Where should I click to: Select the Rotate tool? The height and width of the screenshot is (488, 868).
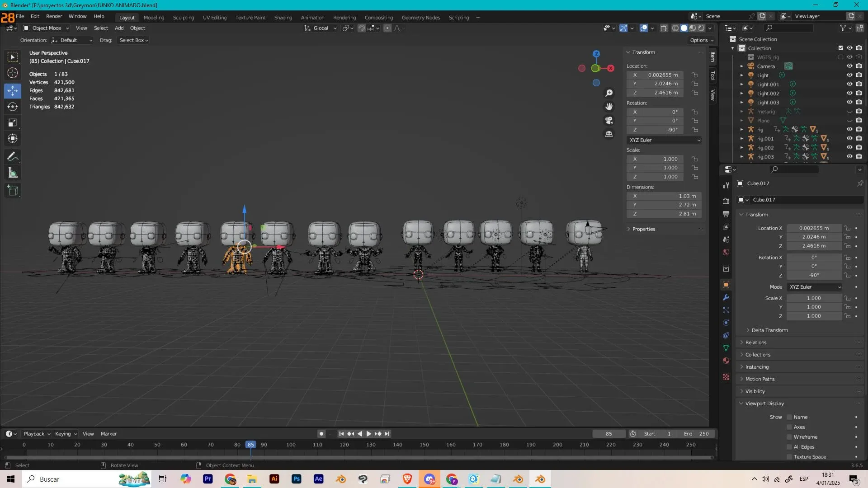pyautogui.click(x=13, y=107)
